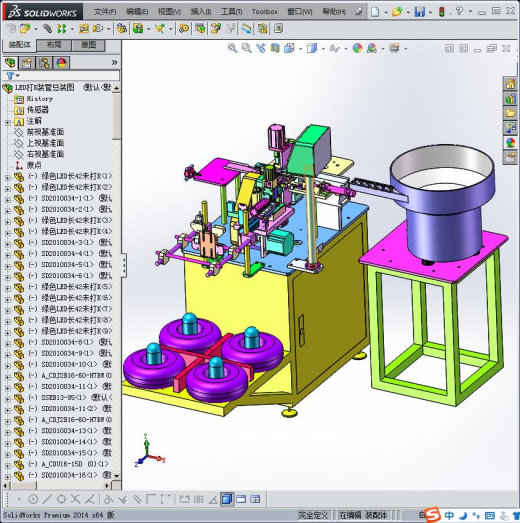Open the ConfigurationManager tab icon
This screenshot has width=520, height=523.
[x=44, y=62]
